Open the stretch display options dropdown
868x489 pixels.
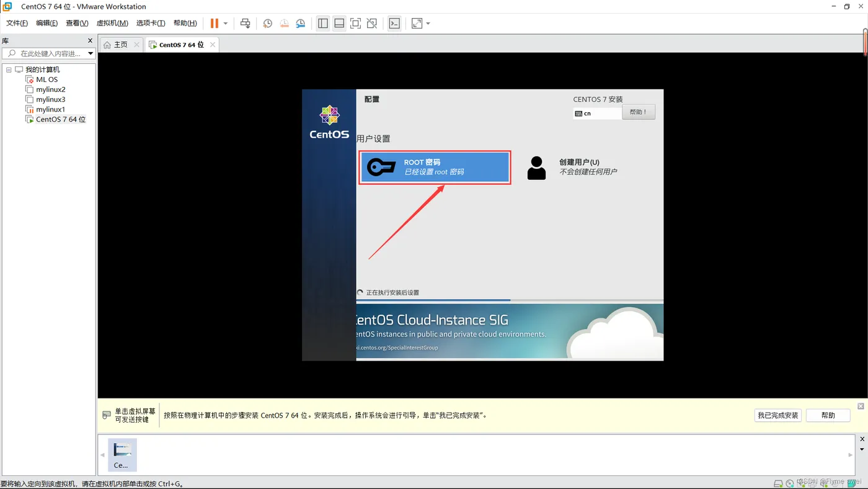(428, 24)
